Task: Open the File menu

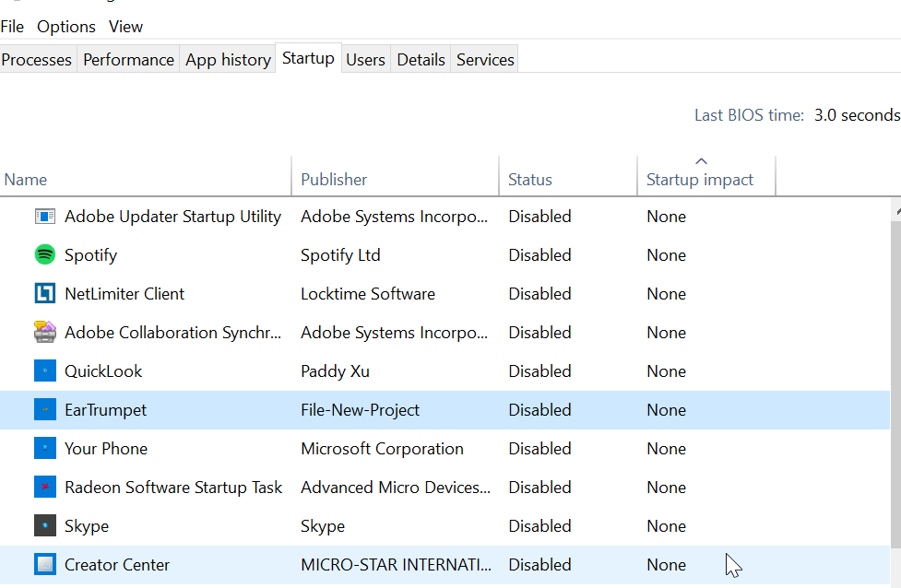Action: coord(12,27)
